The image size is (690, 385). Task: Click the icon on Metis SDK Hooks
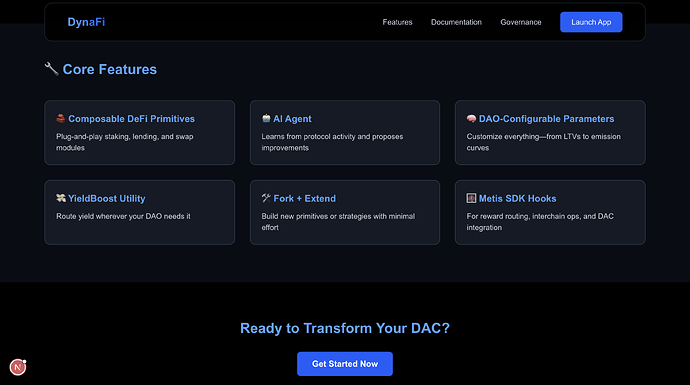coord(471,198)
